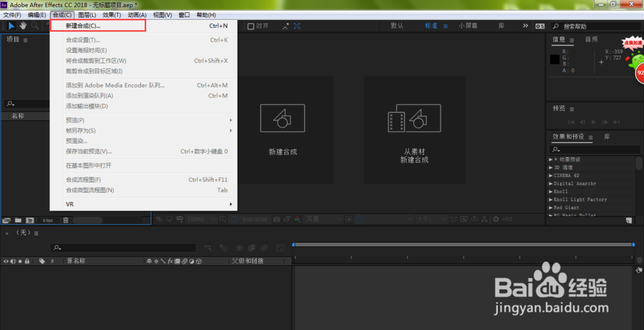Click the frame blending icon in timeline

tap(252, 247)
